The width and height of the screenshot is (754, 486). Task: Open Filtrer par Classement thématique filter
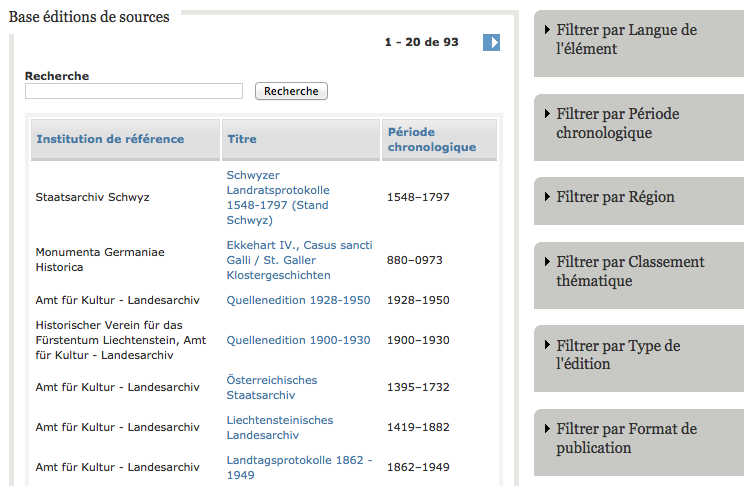(x=630, y=271)
